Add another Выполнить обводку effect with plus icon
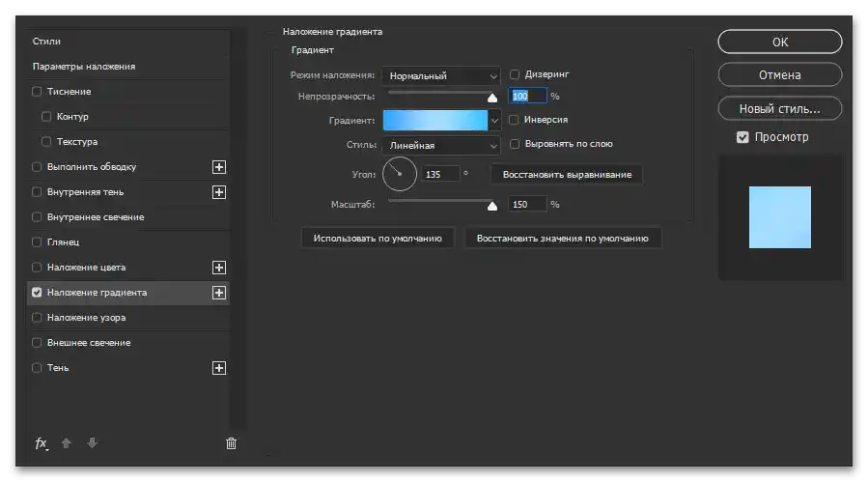 [218, 167]
